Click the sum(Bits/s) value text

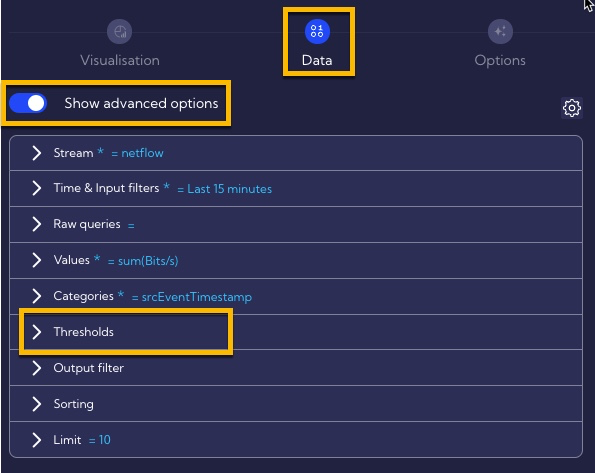click(x=148, y=261)
